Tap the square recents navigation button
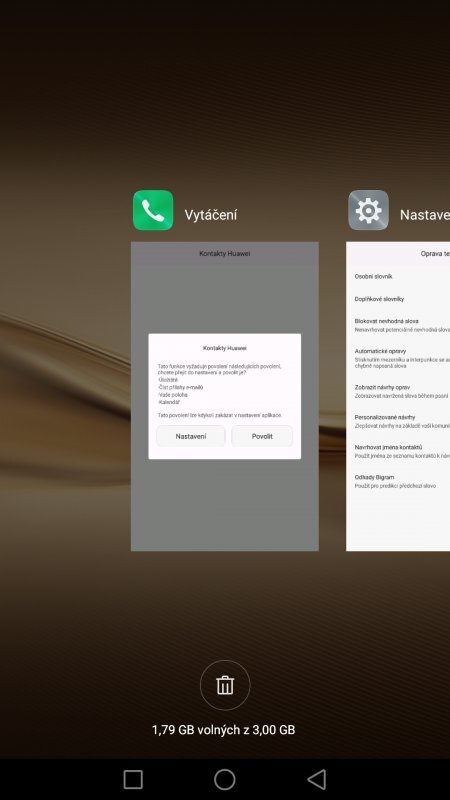 133,780
